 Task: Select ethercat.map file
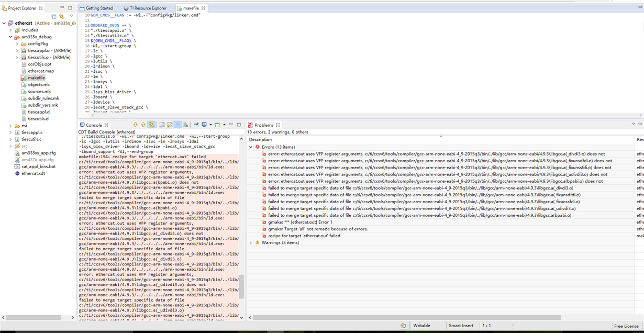tap(41, 71)
